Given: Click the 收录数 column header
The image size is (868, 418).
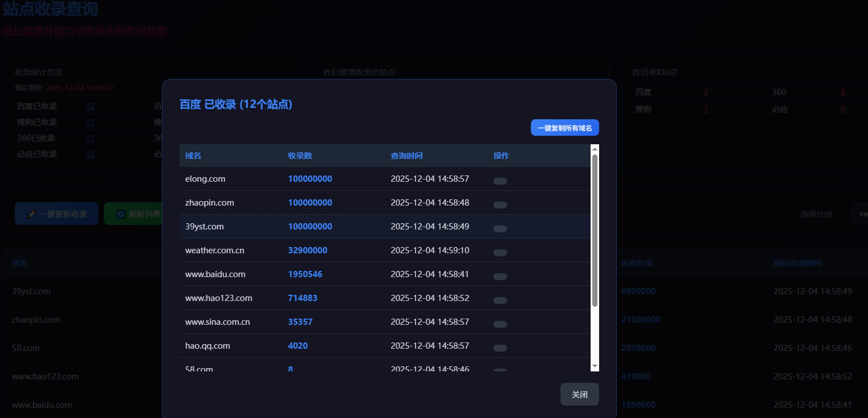Looking at the screenshot, I should pos(300,156).
